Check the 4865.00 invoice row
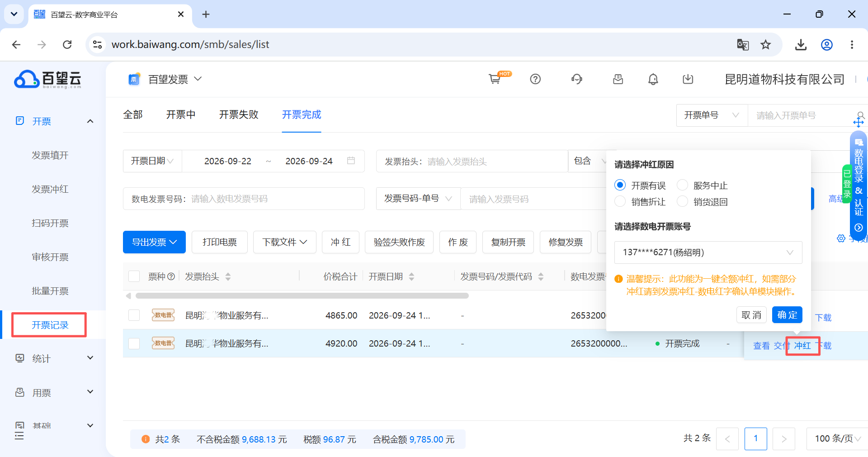Screen dimensions: 868x457 tap(134, 315)
